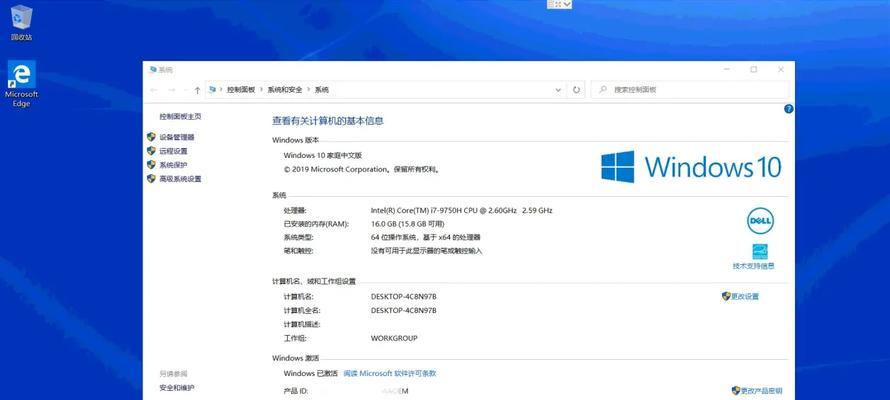Select 系统和安全 in the breadcrumb
Viewport: 890px width, 400px height.
pyautogui.click(x=285, y=90)
